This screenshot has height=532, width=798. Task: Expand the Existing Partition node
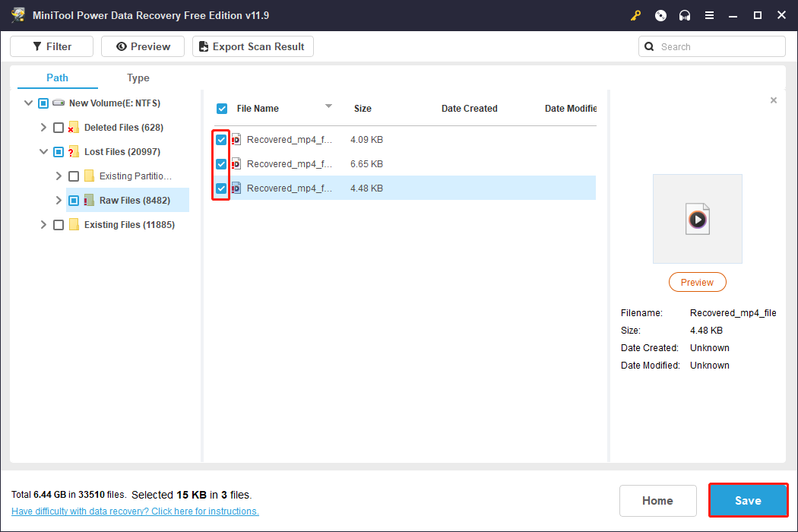(59, 176)
